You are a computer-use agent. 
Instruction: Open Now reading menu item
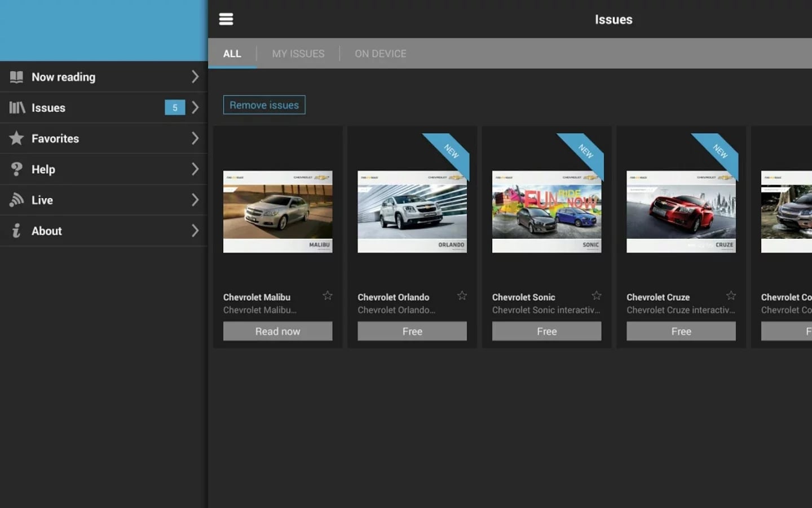click(104, 77)
